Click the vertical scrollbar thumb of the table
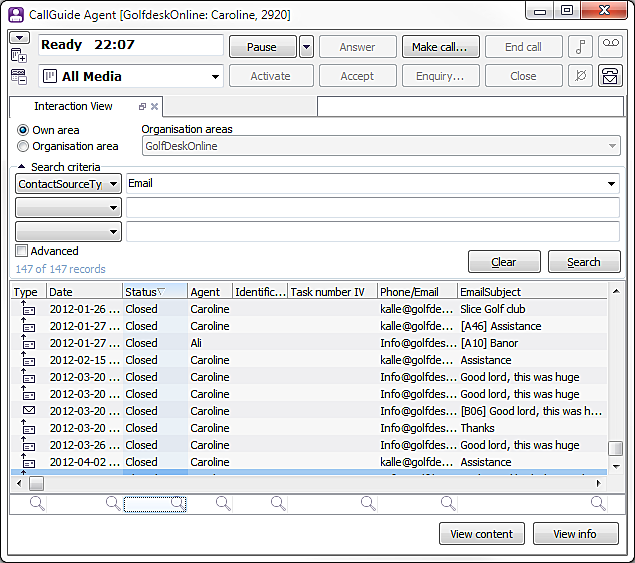635x563 pixels. [x=616, y=448]
